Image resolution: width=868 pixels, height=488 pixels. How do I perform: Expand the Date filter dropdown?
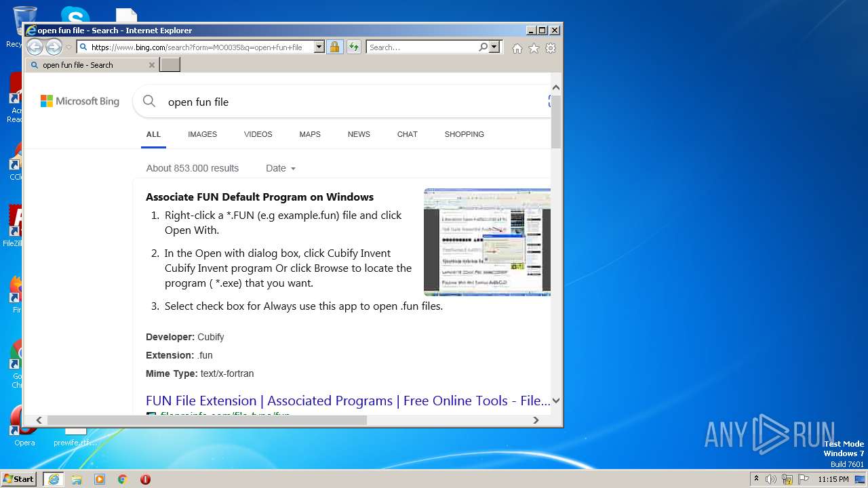point(281,168)
